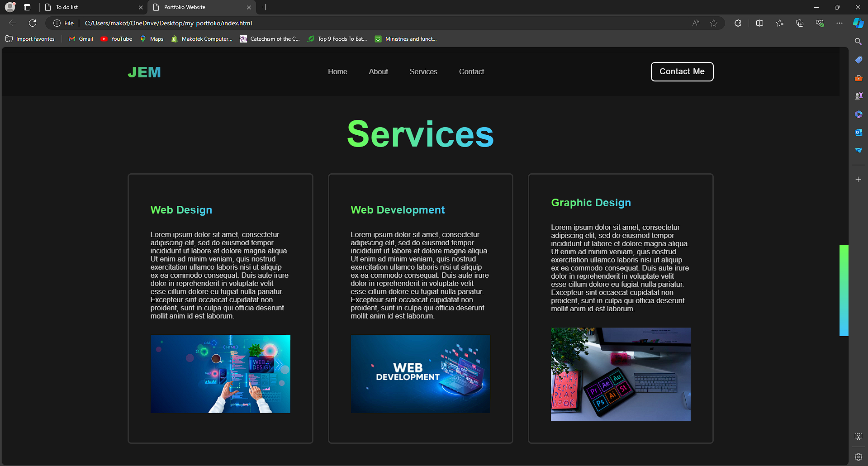The width and height of the screenshot is (868, 466).
Task: Open a new tab
Action: click(x=266, y=7)
